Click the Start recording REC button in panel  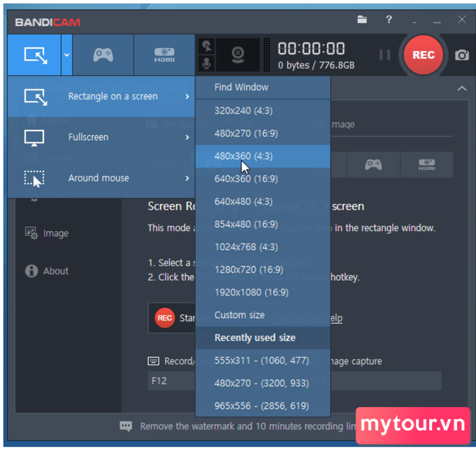coord(165,318)
